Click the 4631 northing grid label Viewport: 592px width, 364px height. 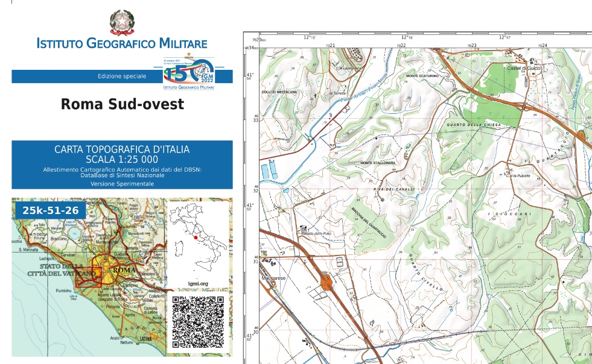(256, 260)
